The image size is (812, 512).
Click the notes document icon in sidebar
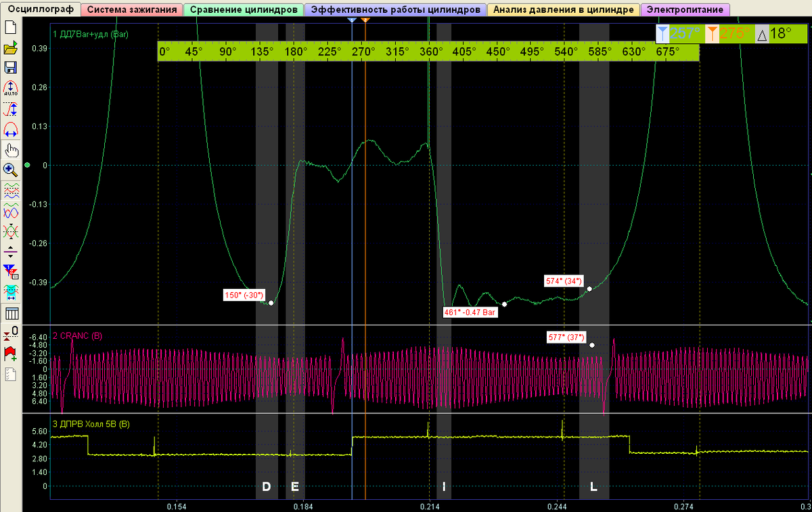pos(10,373)
